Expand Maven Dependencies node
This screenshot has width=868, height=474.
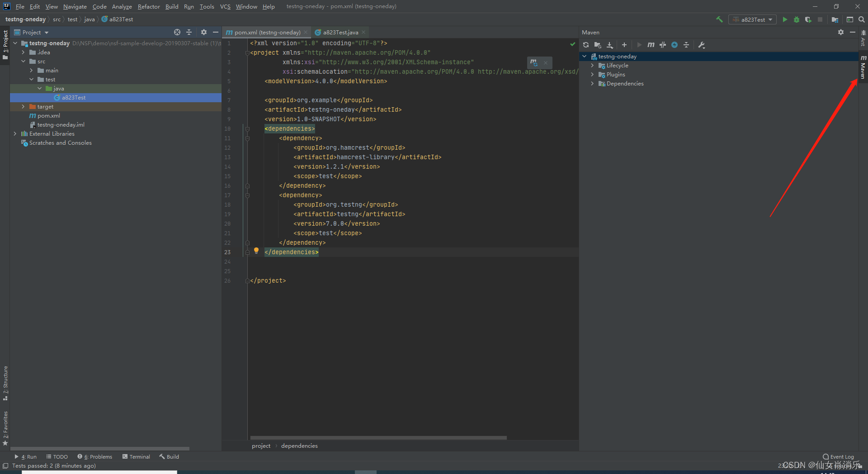[x=592, y=84]
